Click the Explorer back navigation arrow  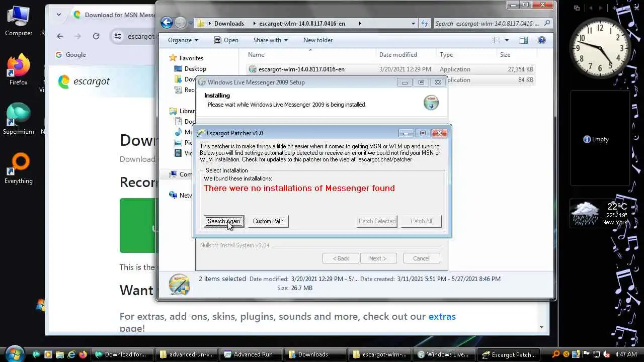(167, 23)
